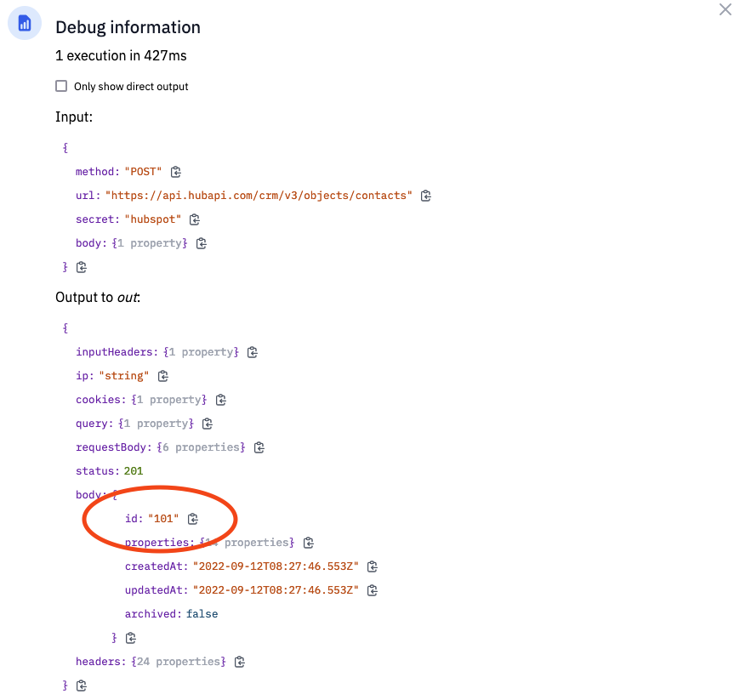Click the Debug information chart icon
The width and height of the screenshot is (734, 700).
[25, 23]
